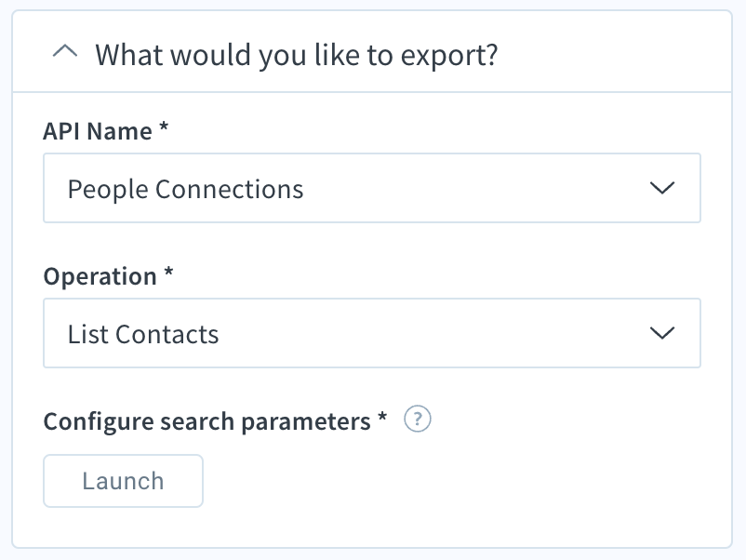This screenshot has height=560, width=746.
Task: Expand the API Name options via the down chevron
Action: coord(662,188)
